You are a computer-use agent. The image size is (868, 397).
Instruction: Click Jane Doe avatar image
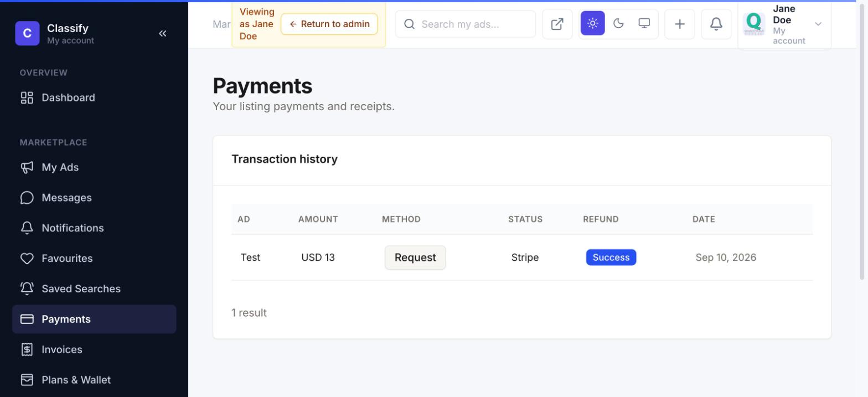[x=754, y=24]
